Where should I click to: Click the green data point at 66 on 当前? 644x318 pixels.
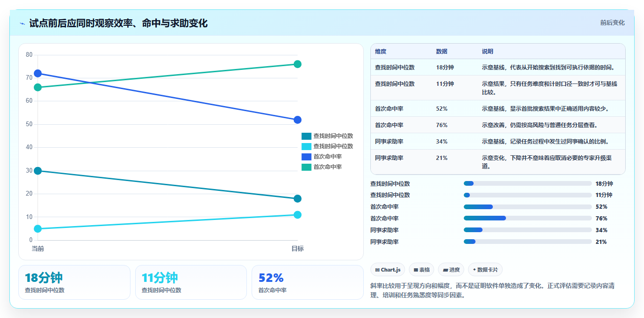tap(38, 87)
